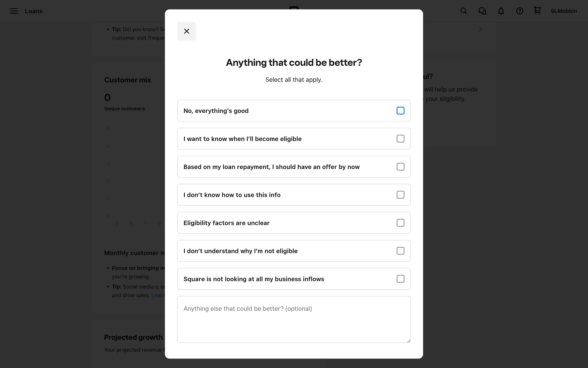This screenshot has width=588, height=368.
Task: Open the shopping cart icon
Action: [x=537, y=11]
